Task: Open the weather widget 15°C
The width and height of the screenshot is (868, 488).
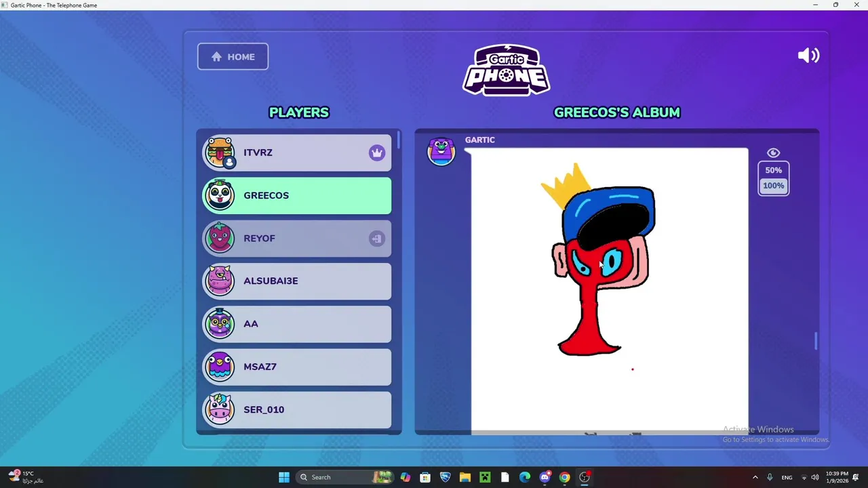Action: (x=27, y=477)
